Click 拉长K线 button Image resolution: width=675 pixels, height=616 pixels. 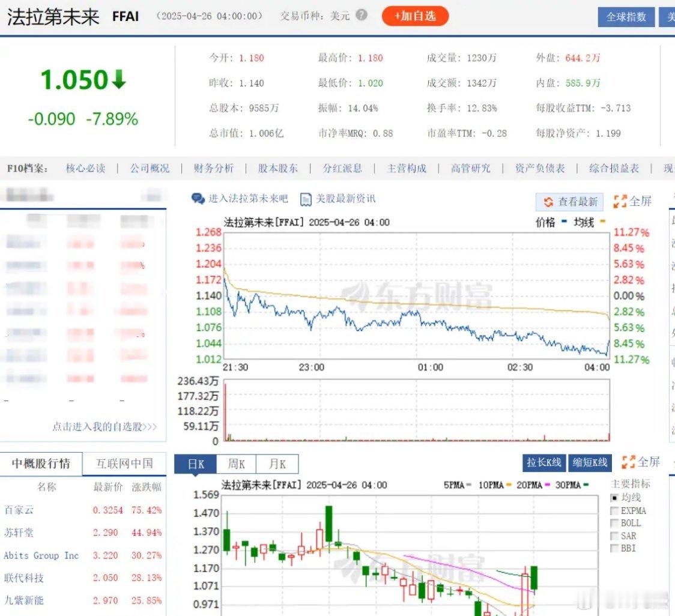[x=544, y=462]
